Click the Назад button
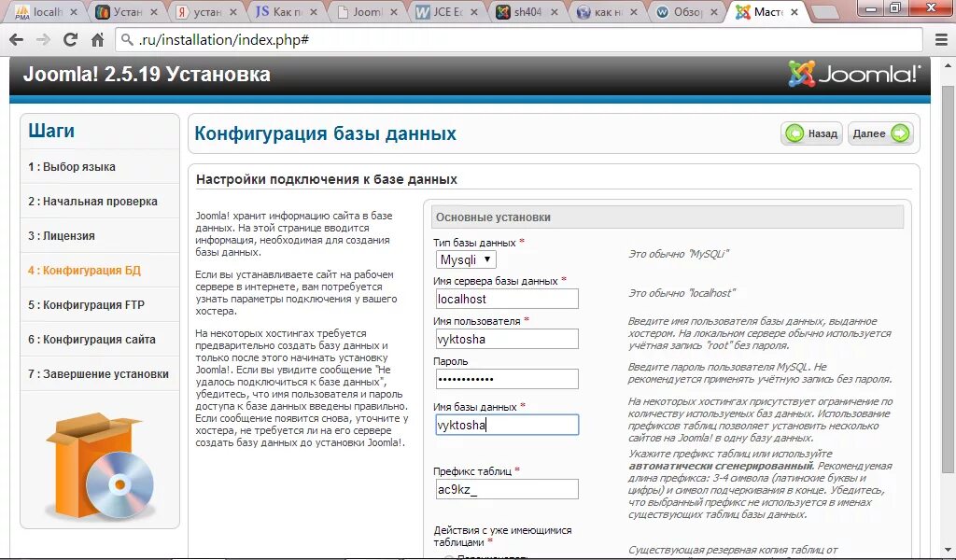Screen dimensions: 956x560 coord(811,133)
